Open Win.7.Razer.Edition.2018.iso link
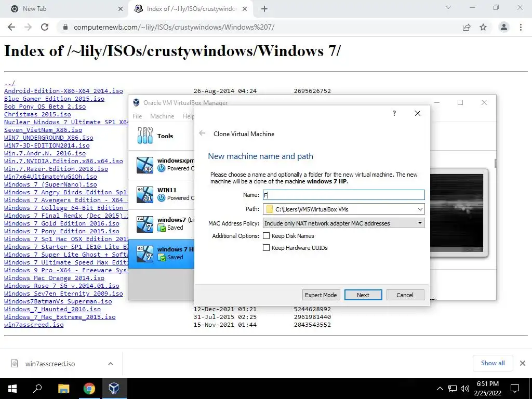Screen dimensions: 532x399 pyautogui.click(x=56, y=169)
